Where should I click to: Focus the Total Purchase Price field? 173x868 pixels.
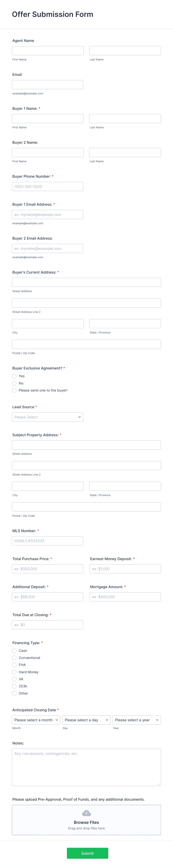(x=47, y=568)
